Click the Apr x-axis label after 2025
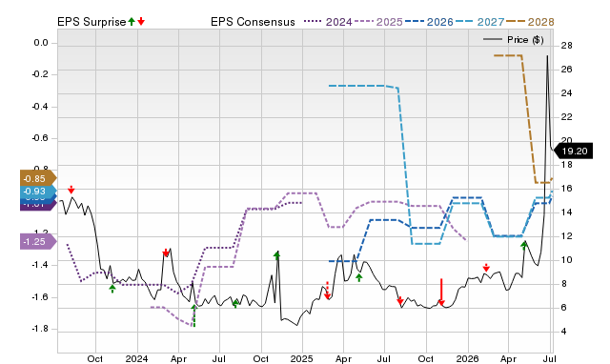This screenshot has width=610, height=364. click(x=343, y=358)
